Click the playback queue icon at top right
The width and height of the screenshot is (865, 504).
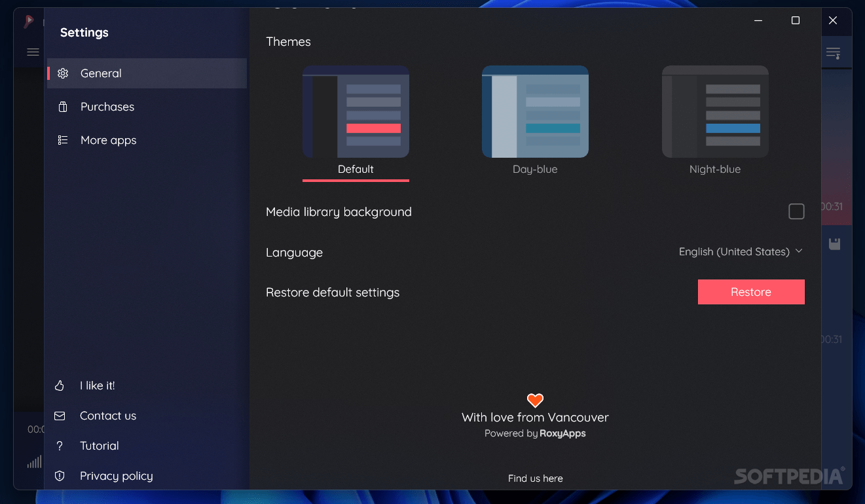pos(834,52)
